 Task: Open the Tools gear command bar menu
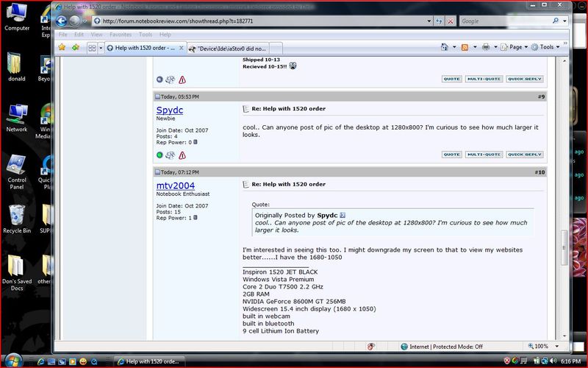point(545,47)
